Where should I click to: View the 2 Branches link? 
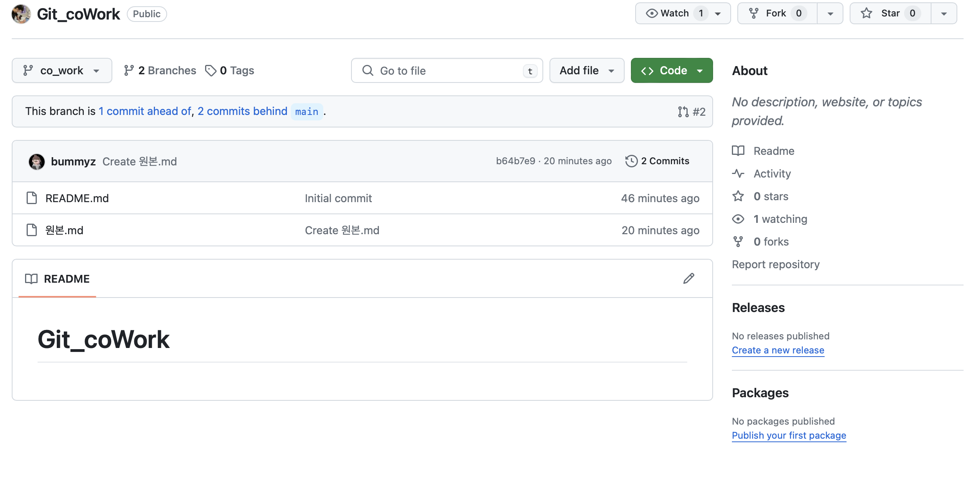160,70
